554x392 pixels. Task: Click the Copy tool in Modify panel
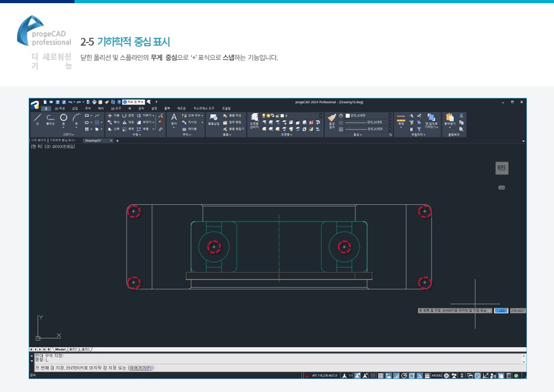(110, 122)
